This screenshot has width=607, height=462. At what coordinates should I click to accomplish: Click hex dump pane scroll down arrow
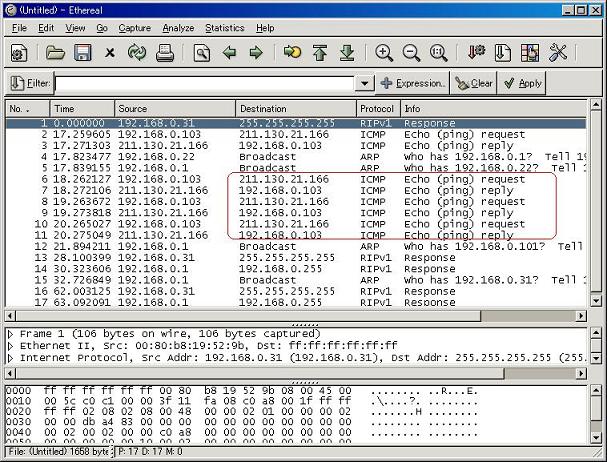[x=597, y=437]
